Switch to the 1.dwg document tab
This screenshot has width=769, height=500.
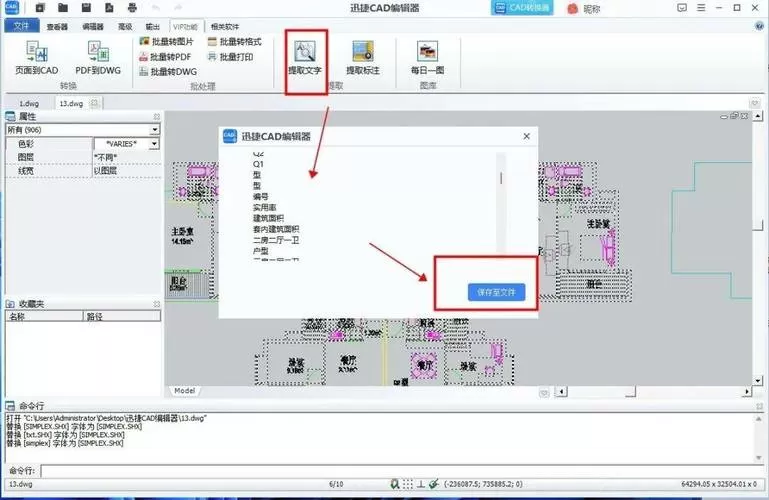pyautogui.click(x=29, y=103)
